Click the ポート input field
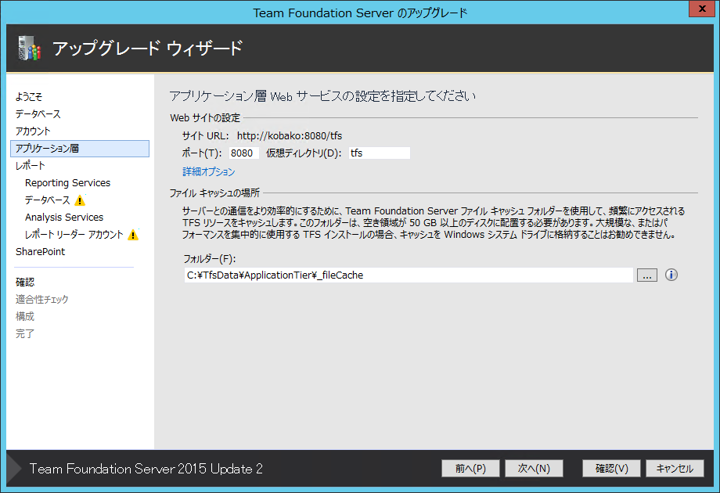The image size is (720, 493). coord(243,153)
